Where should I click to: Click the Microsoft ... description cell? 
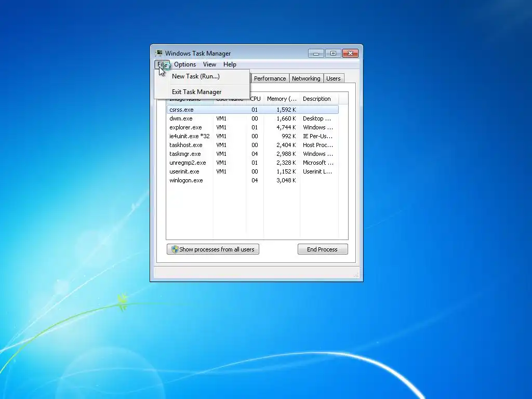click(318, 163)
